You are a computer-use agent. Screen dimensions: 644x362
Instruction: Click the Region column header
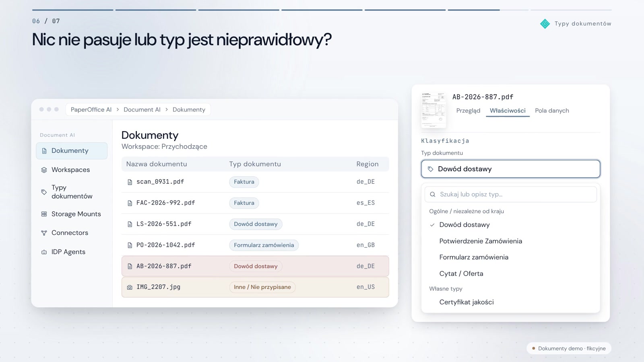click(367, 164)
